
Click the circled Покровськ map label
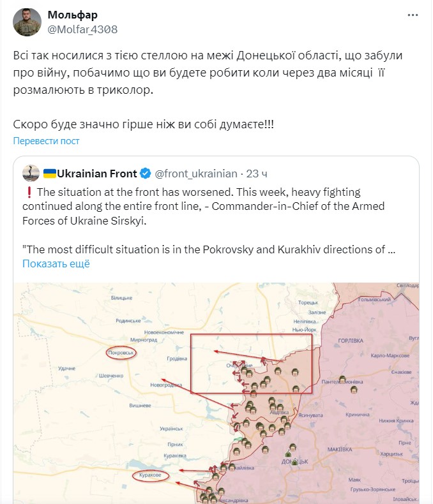[121, 353]
